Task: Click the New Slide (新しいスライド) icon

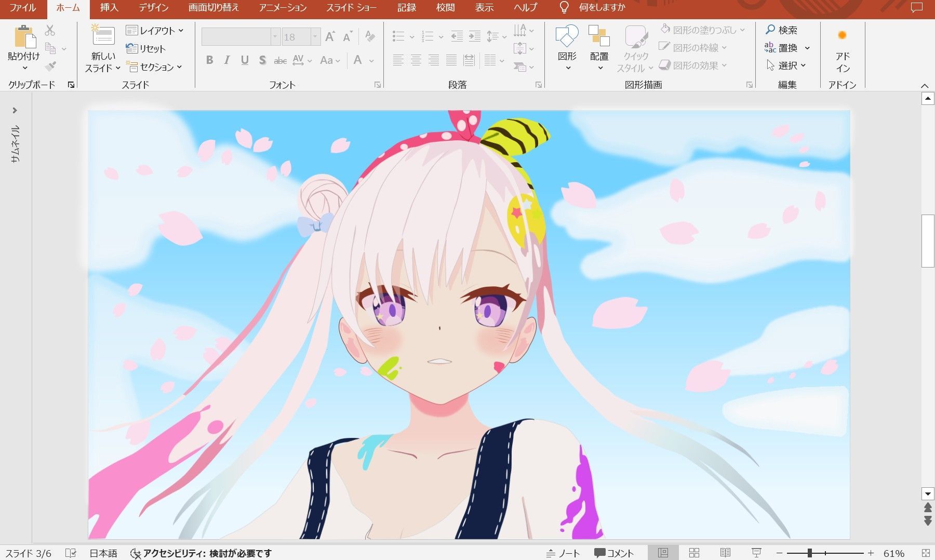Action: click(x=103, y=36)
